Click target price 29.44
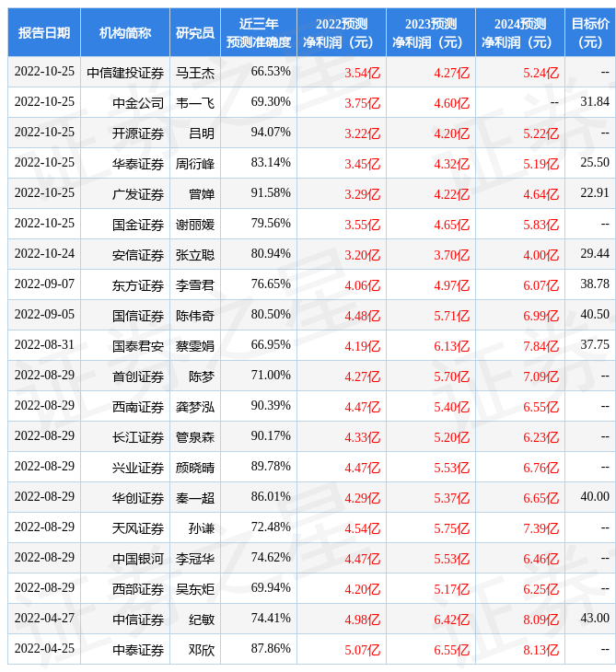This screenshot has width=616, height=672. [595, 254]
